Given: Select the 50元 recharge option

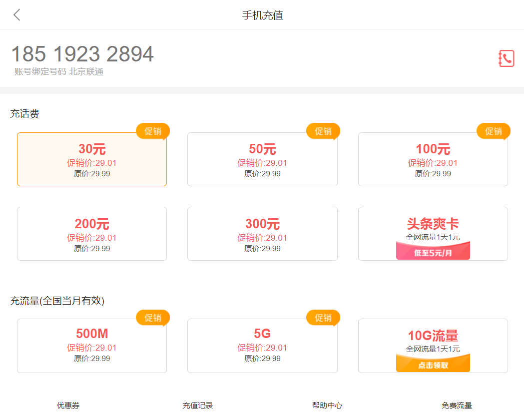Looking at the screenshot, I should 262,160.
